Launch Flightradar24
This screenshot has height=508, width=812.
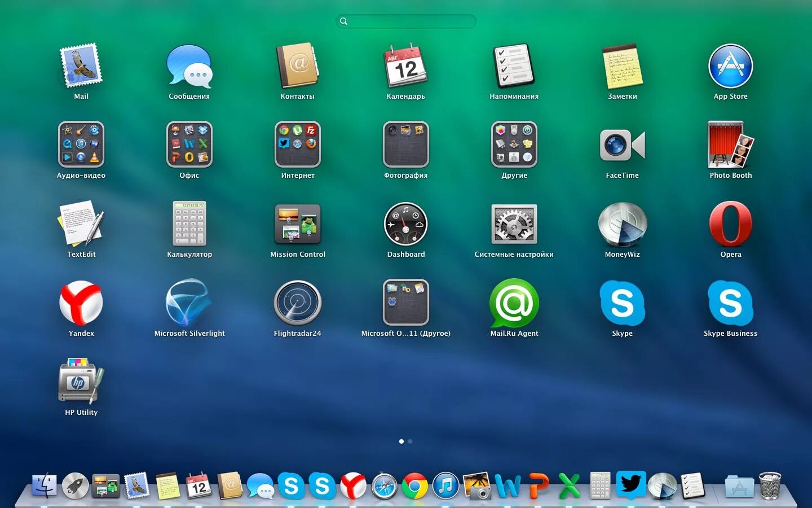point(298,303)
